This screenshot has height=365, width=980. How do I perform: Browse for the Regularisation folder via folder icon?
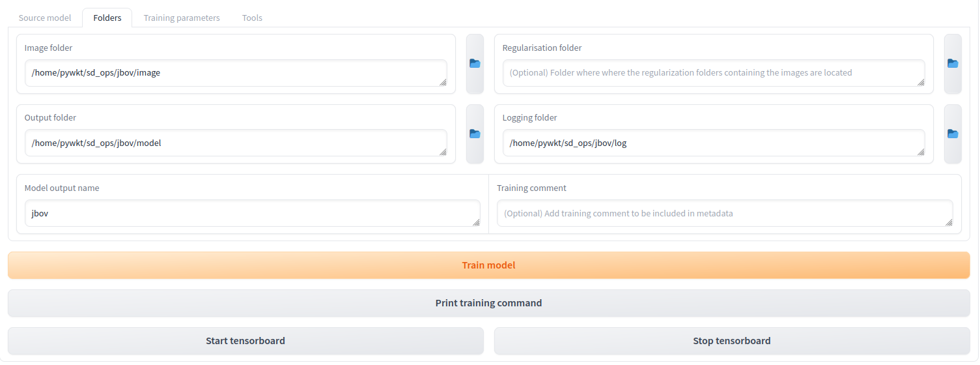click(953, 64)
